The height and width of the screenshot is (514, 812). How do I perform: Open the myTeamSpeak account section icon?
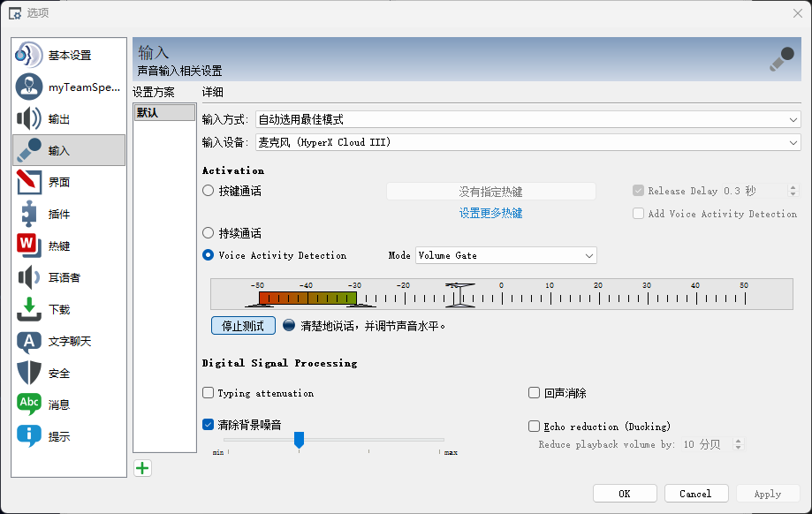coord(29,87)
